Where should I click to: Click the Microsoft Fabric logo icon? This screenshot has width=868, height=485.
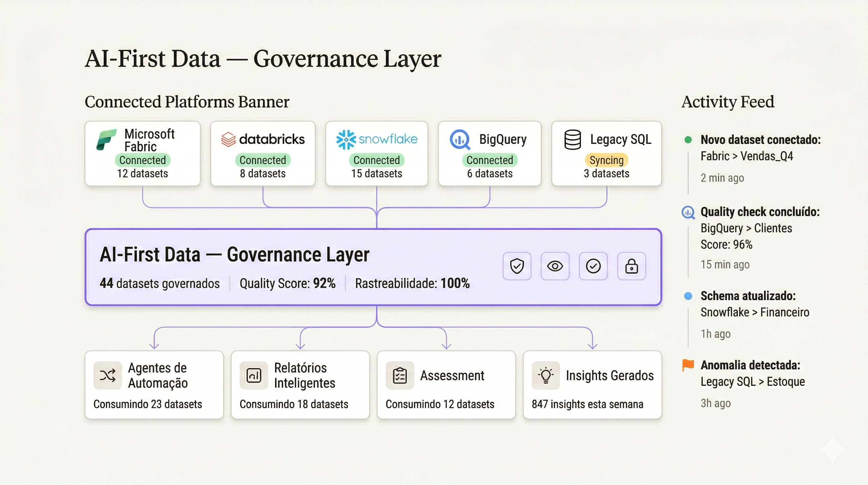tap(106, 139)
